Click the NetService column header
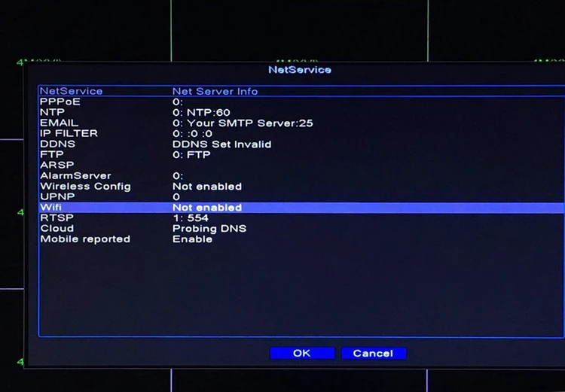Image resolution: width=565 pixels, height=392 pixels. tap(71, 91)
